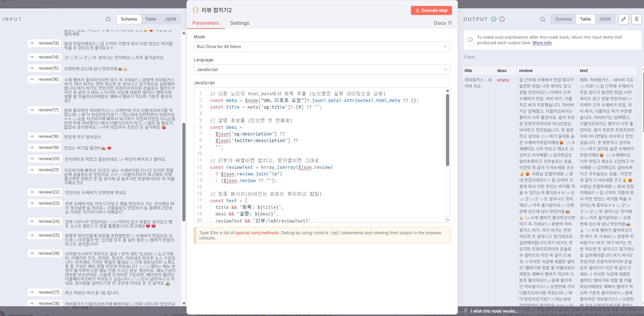644x316 pixels.
Task: Click the 'I wish this node would...' field
Action: [x=494, y=311]
